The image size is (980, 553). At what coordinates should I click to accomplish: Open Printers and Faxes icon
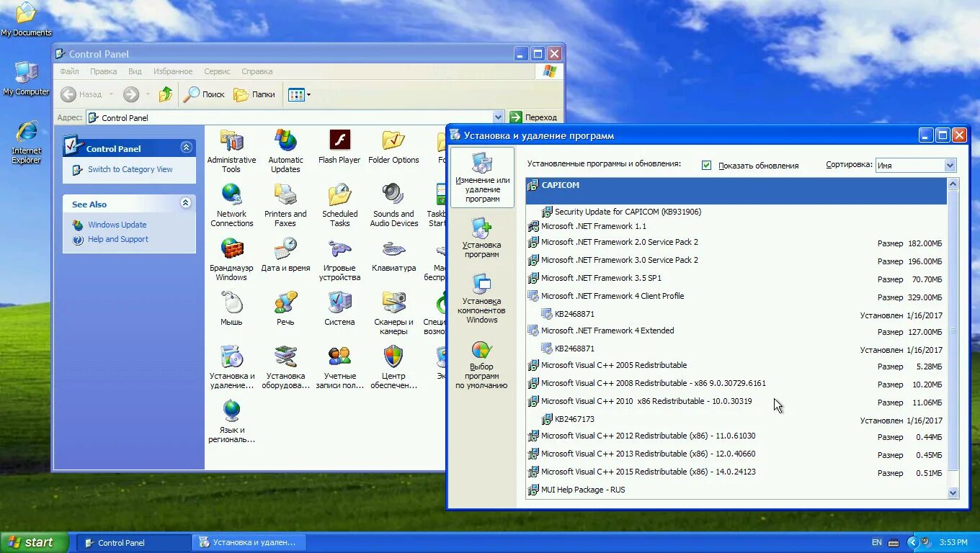click(285, 205)
